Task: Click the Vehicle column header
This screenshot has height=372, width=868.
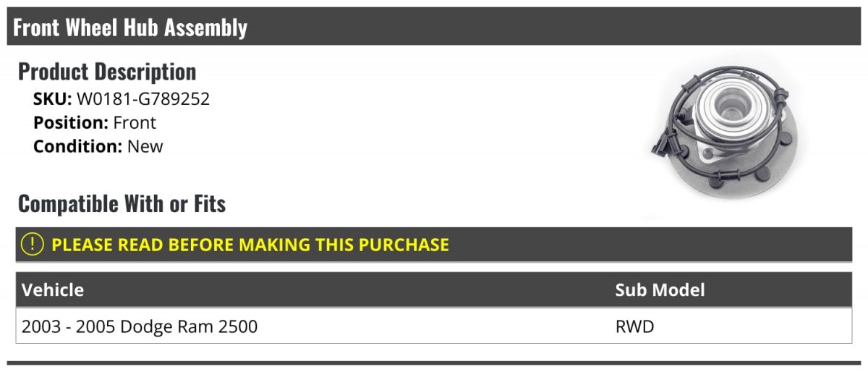Action: tap(53, 290)
